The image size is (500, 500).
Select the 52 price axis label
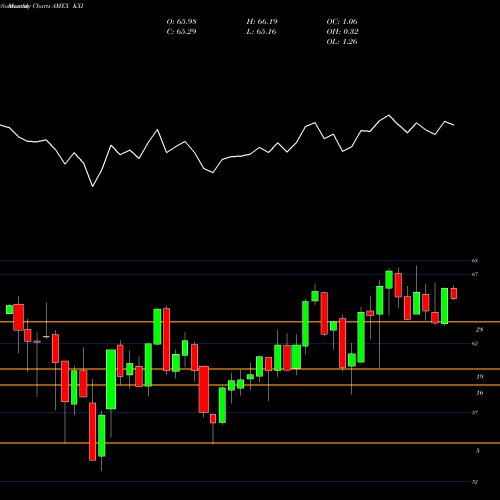click(x=475, y=482)
